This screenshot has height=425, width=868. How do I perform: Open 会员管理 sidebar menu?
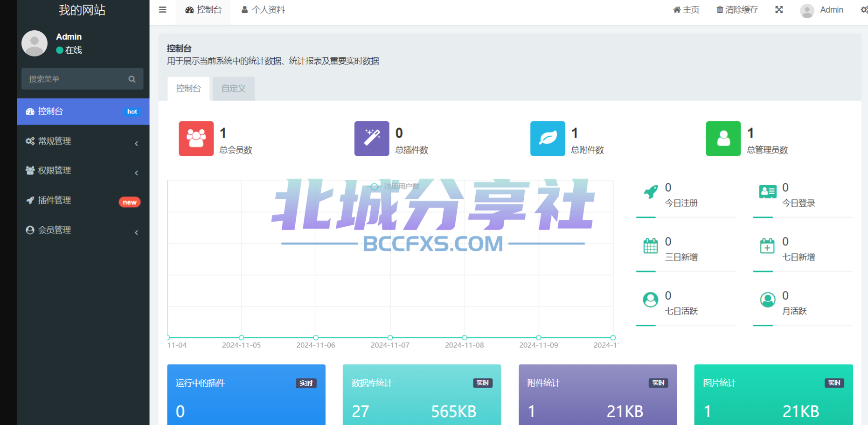[x=83, y=230]
